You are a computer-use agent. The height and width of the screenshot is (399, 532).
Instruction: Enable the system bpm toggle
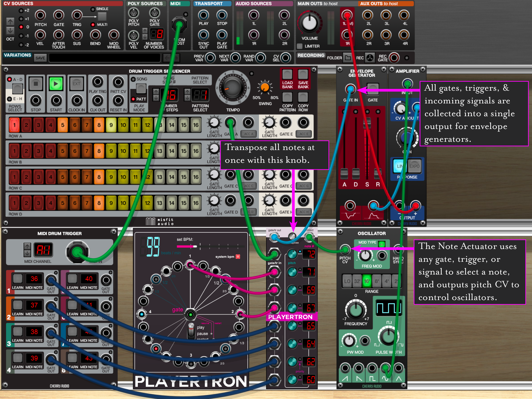pyautogui.click(x=238, y=256)
